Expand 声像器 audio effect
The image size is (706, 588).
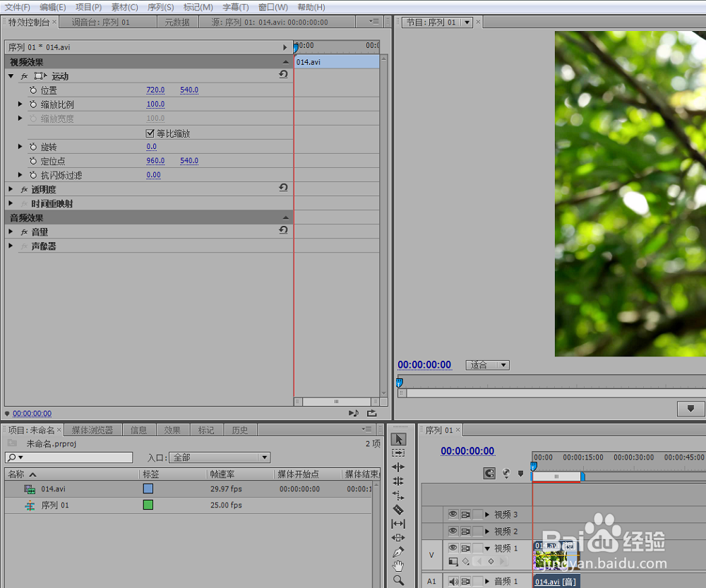(11, 246)
